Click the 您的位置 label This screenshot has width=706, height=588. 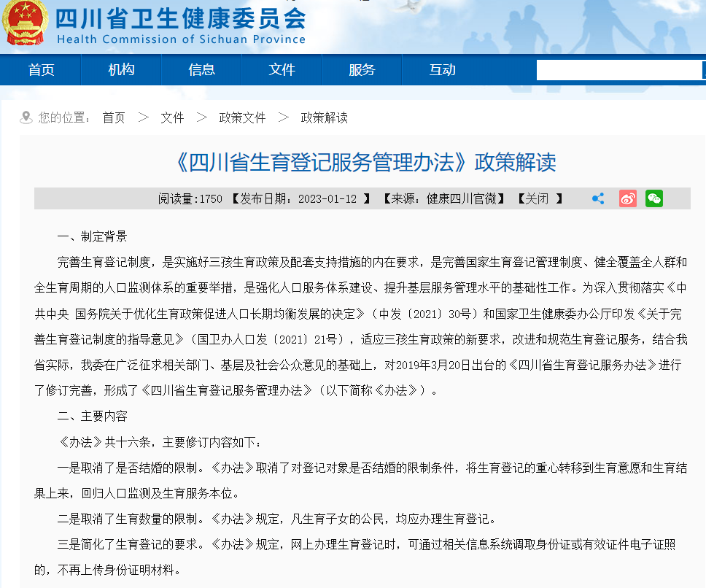(x=63, y=118)
